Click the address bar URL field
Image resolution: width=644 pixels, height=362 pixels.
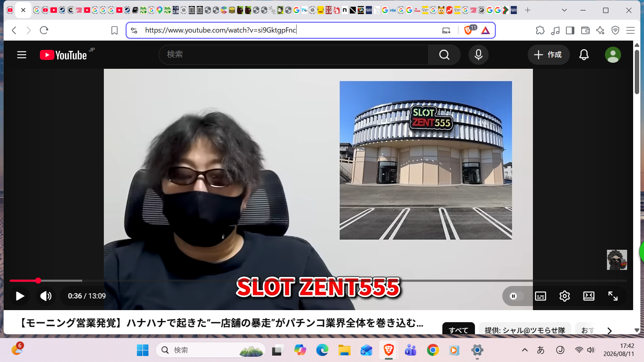pyautogui.click(x=290, y=30)
